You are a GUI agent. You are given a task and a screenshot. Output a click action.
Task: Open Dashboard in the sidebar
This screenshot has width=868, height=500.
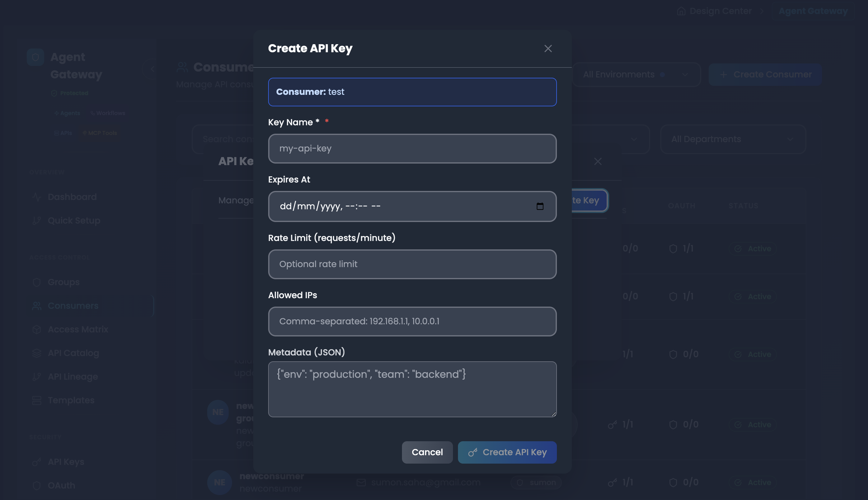tap(72, 197)
